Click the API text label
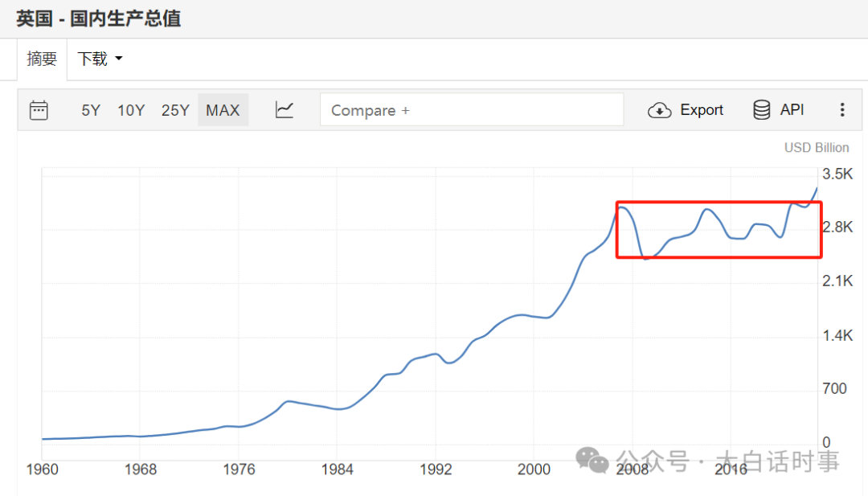The image size is (868, 496). [792, 110]
